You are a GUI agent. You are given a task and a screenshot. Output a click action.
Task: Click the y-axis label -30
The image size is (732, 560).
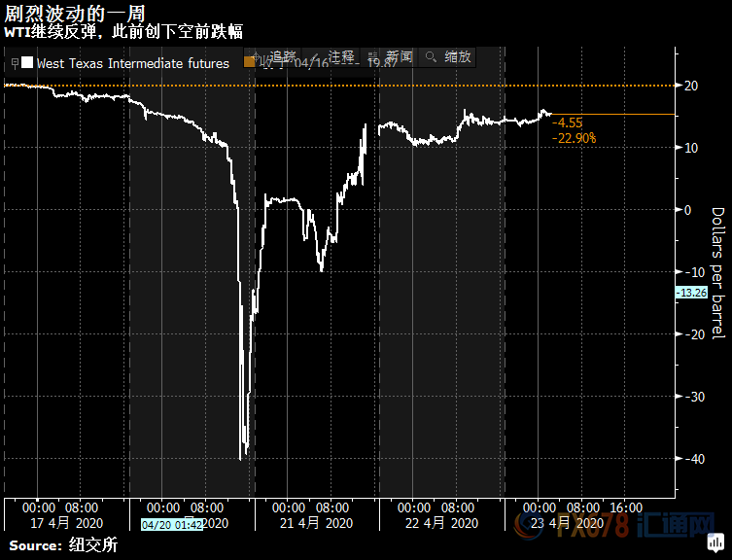coord(695,397)
